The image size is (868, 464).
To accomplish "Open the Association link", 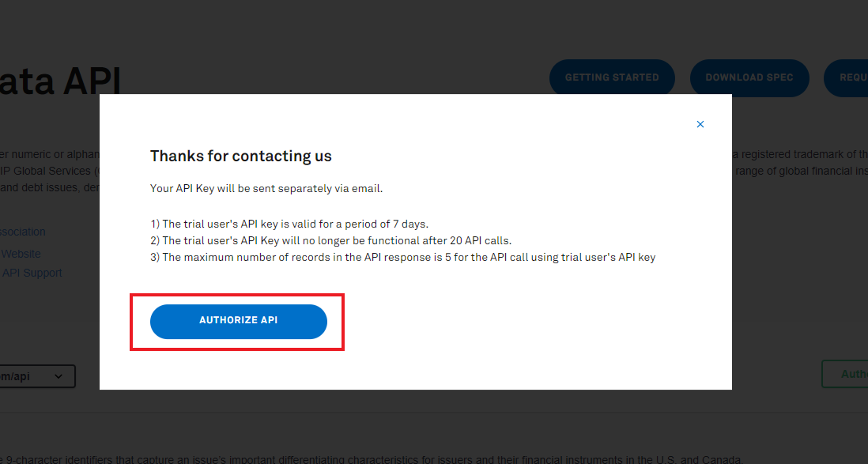I will pyautogui.click(x=23, y=231).
